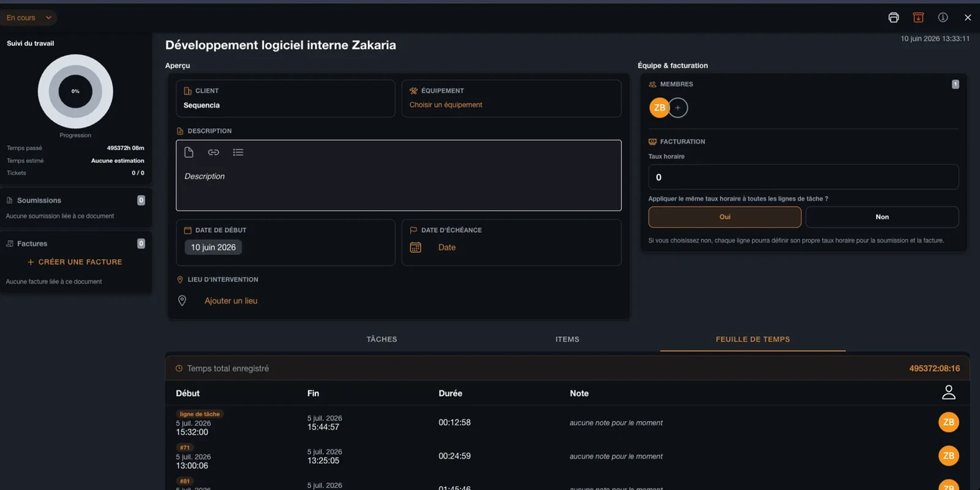Click the link icon in description toolbar
Screen dimensions: 980x490
(213, 152)
